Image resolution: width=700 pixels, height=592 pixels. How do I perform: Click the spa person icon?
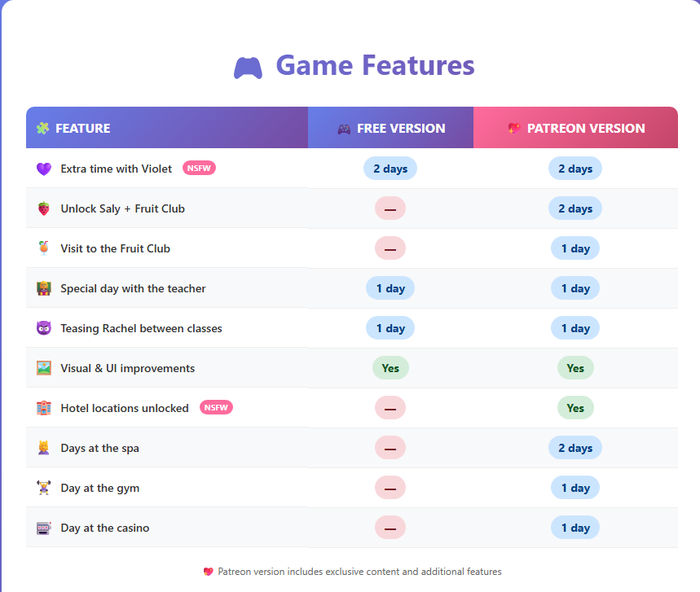(x=44, y=447)
